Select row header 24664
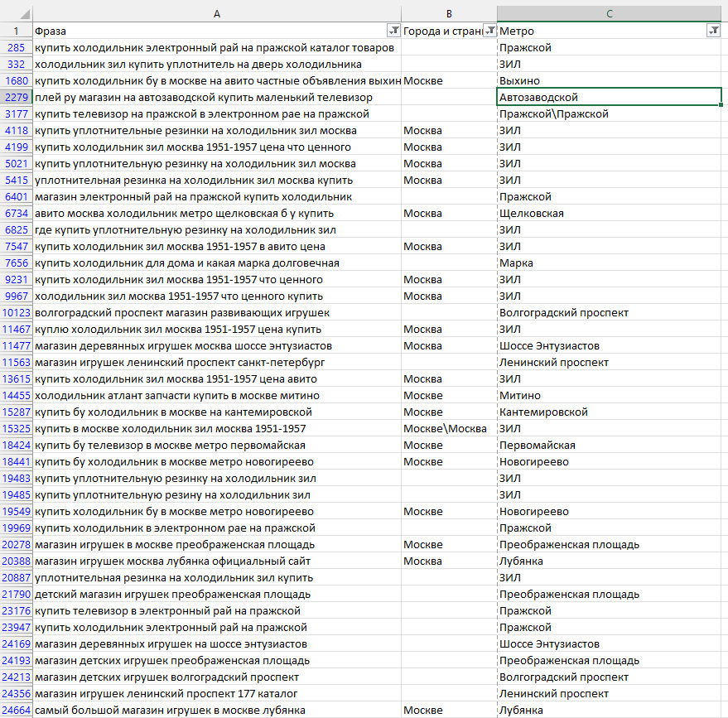 17,710
